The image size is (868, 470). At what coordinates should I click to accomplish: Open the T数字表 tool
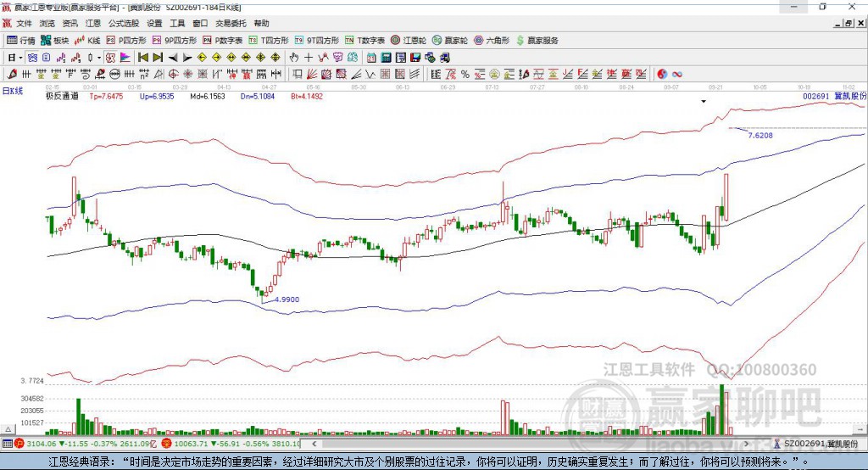(x=364, y=41)
